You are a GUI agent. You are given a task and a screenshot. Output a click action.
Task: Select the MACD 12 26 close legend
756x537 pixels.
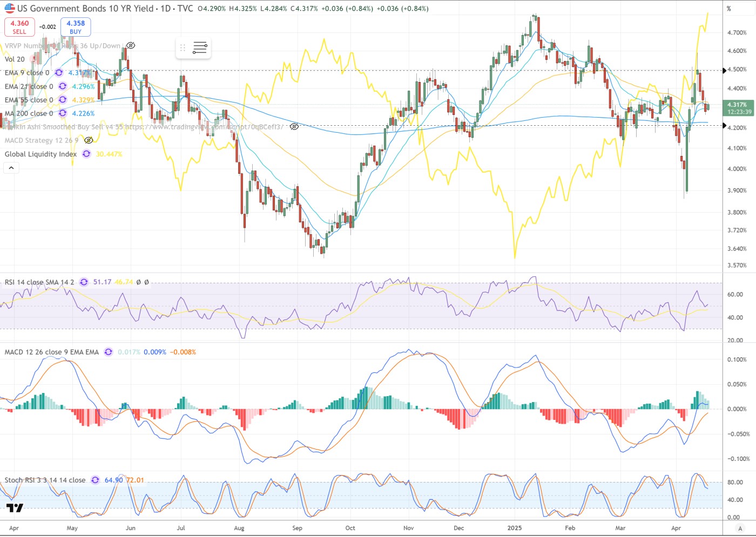(x=52, y=352)
